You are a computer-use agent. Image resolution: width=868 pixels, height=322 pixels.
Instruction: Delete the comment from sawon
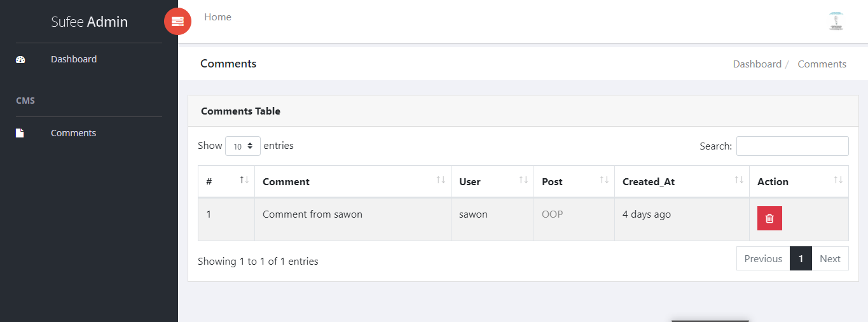point(769,218)
